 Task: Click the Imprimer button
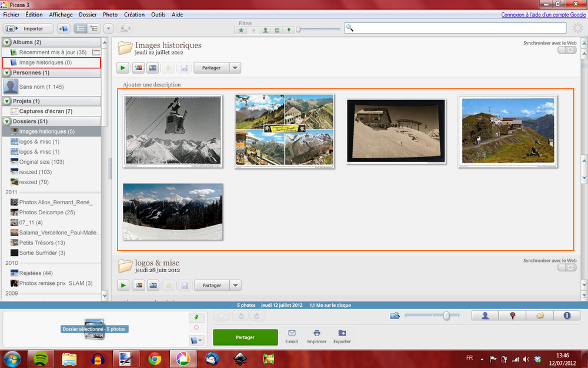[x=316, y=337]
